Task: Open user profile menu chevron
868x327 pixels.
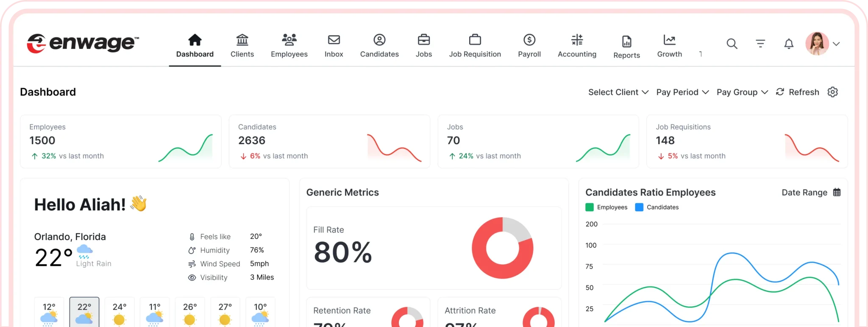Action: click(836, 44)
